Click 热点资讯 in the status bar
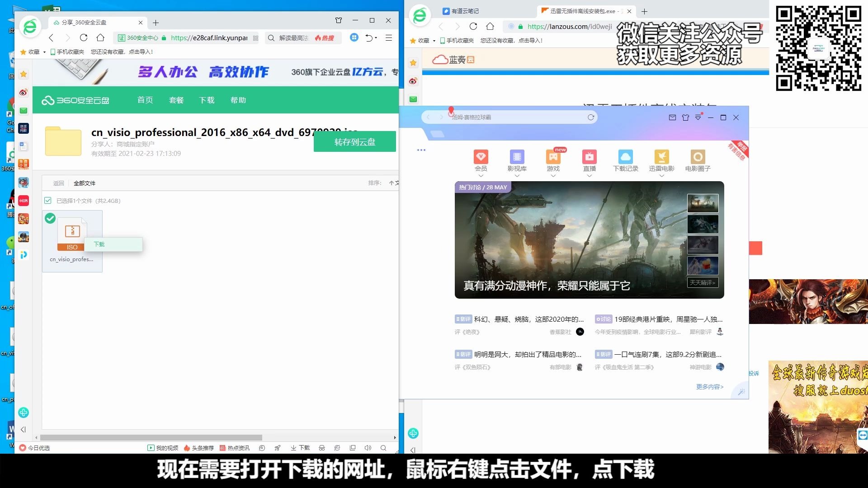The image size is (868, 488). [235, 448]
